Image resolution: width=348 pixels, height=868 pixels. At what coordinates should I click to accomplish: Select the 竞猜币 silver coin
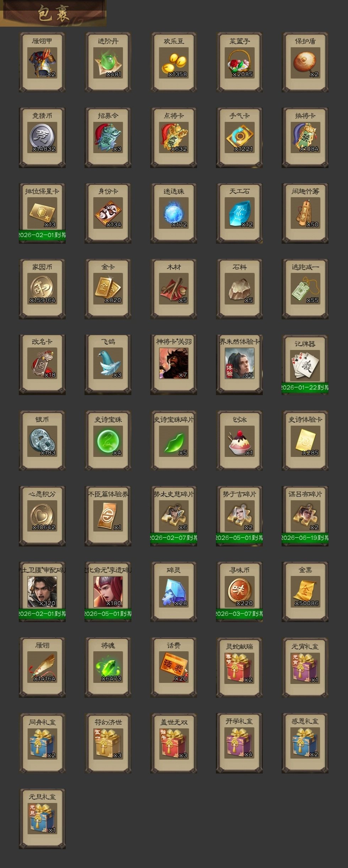click(x=42, y=138)
